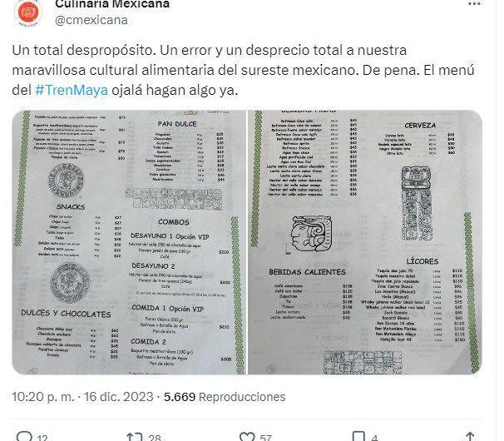
Task: Click the 10:20 p. m. timestamp
Action: tap(43, 397)
